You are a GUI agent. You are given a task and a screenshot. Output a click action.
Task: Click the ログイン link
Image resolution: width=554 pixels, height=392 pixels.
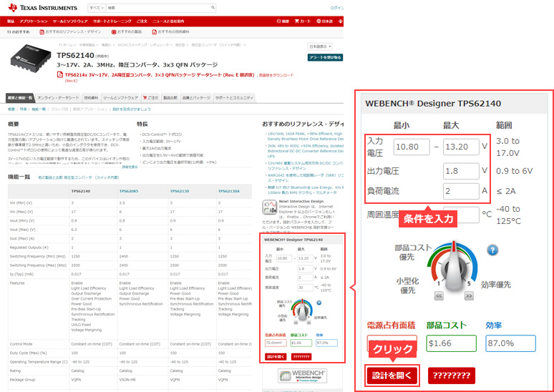[x=336, y=8]
